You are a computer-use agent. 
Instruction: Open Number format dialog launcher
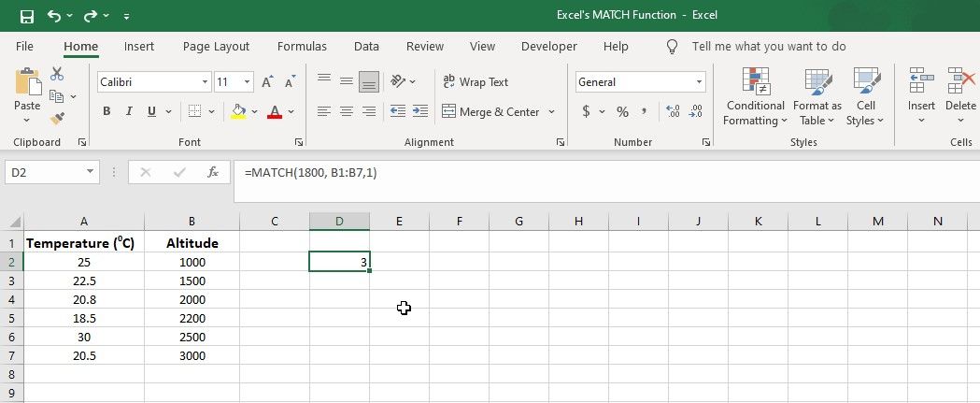(x=705, y=143)
